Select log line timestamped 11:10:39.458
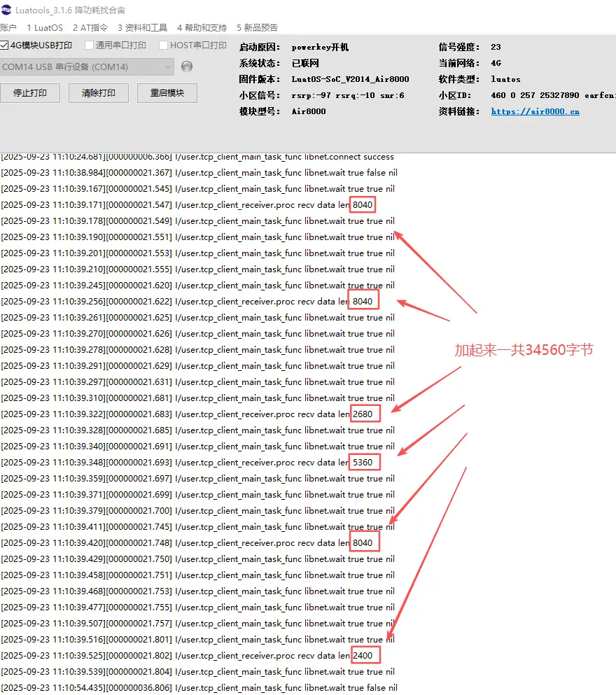The image size is (616, 695). (x=197, y=575)
